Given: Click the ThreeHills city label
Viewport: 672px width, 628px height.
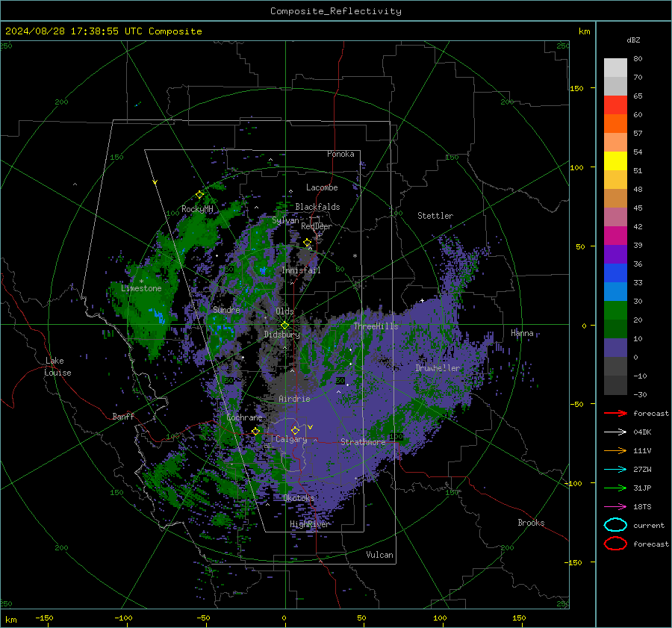Looking at the screenshot, I should pos(376,326).
